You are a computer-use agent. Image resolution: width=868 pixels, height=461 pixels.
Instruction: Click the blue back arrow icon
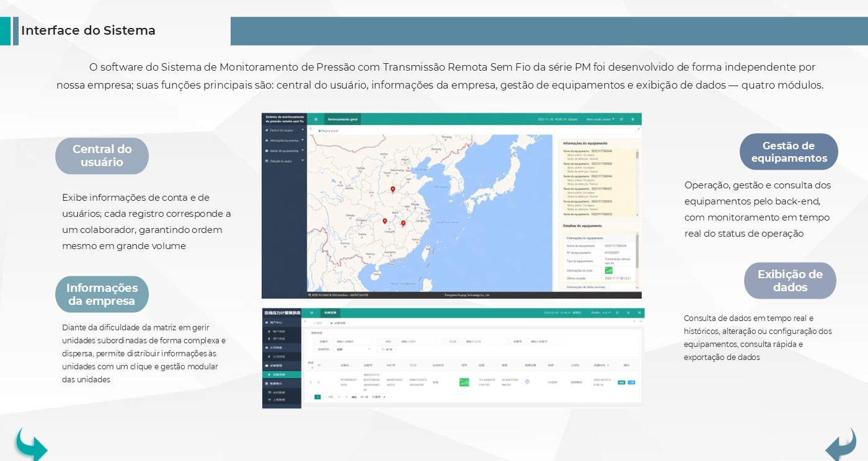[x=841, y=445]
